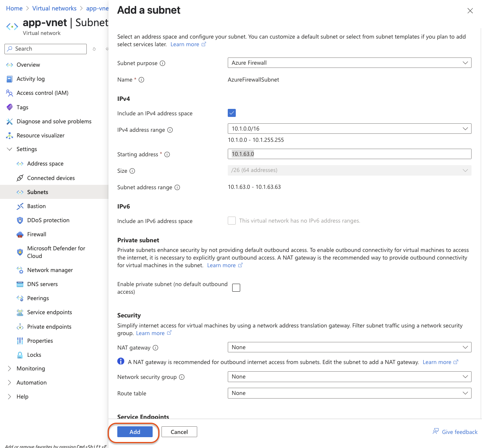Click the Network manager icon

(20, 270)
